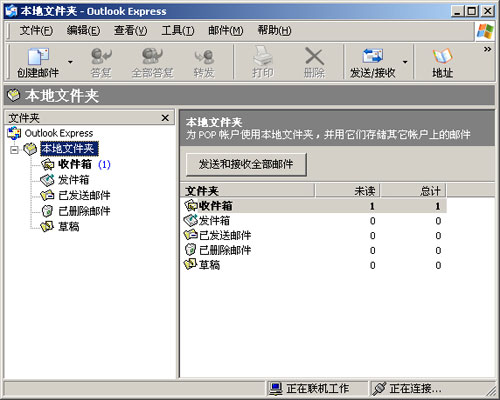The height and width of the screenshot is (400, 500).
Task: Select 收件箱 in the folder tree
Action: [75, 164]
